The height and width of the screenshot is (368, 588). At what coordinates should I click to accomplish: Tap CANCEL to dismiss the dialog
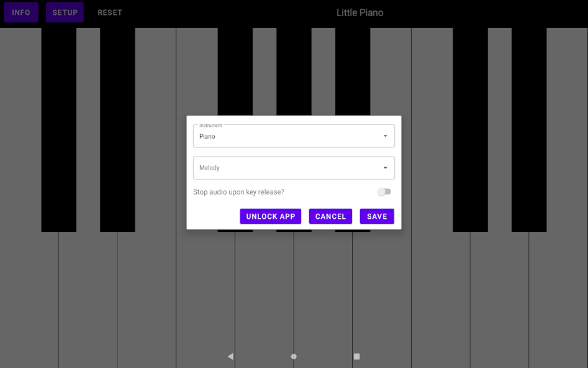tap(330, 216)
